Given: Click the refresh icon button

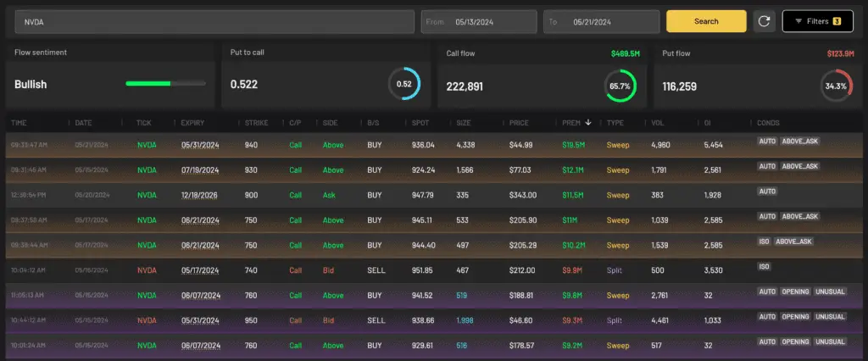Looking at the screenshot, I should [x=764, y=21].
